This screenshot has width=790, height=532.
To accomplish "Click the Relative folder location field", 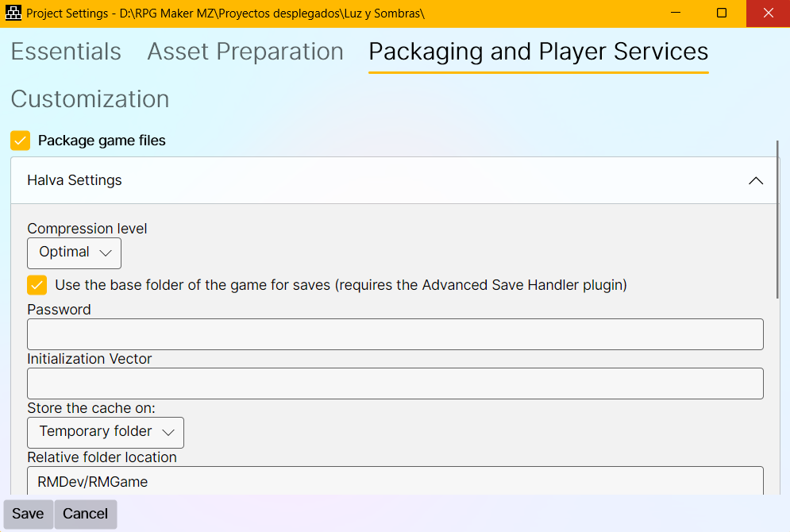I will coord(395,480).
